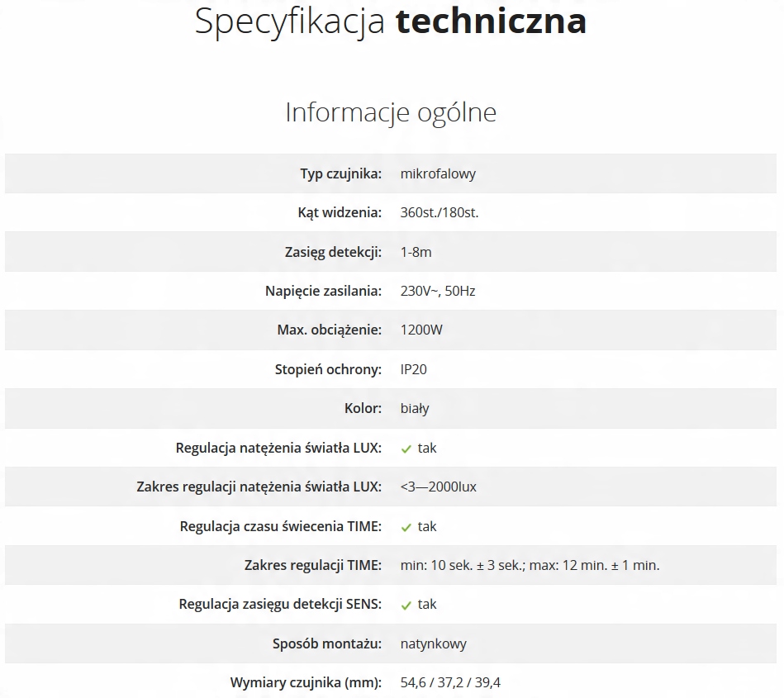Click the "biały" color value
The width and height of the screenshot is (784, 698).
click(415, 408)
